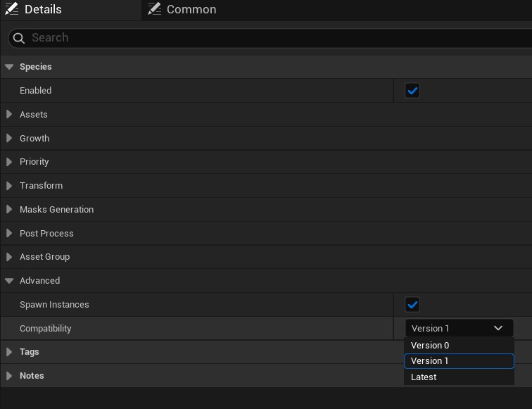This screenshot has width=532, height=409.
Task: Click the pencil icon on Common tab
Action: click(x=154, y=9)
